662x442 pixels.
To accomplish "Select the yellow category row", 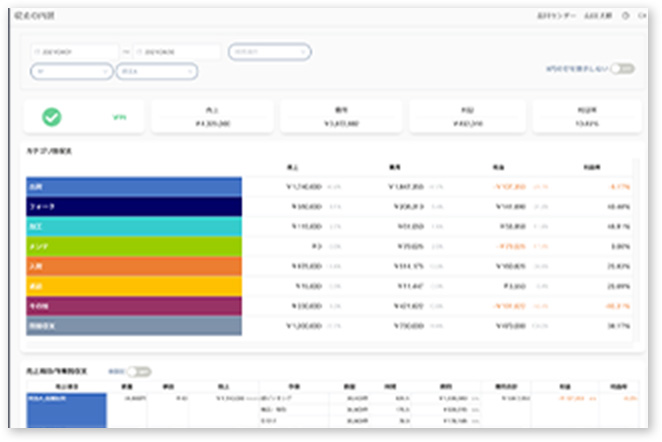I will 134,286.
